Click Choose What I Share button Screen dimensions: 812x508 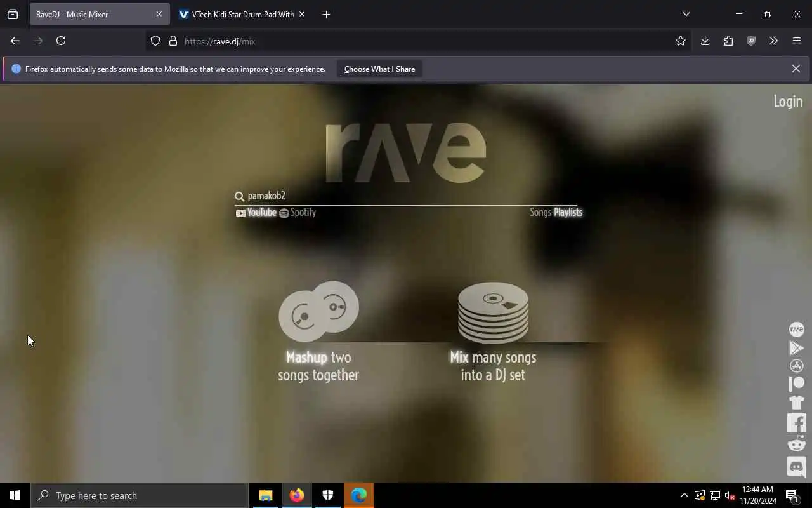pyautogui.click(x=379, y=69)
